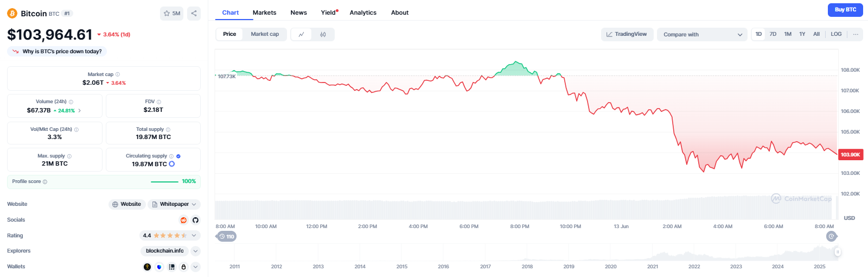
Task: Show info tooltip for FDV
Action: click(x=159, y=102)
